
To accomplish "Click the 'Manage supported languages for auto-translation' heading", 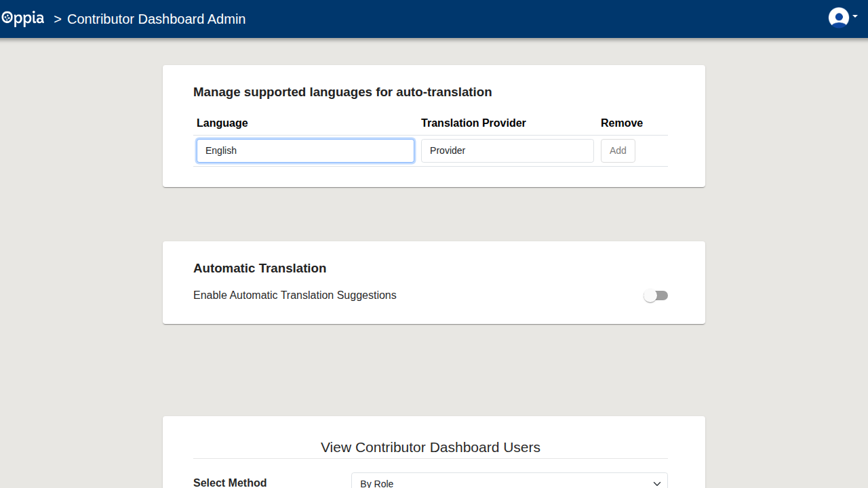I will (342, 92).
